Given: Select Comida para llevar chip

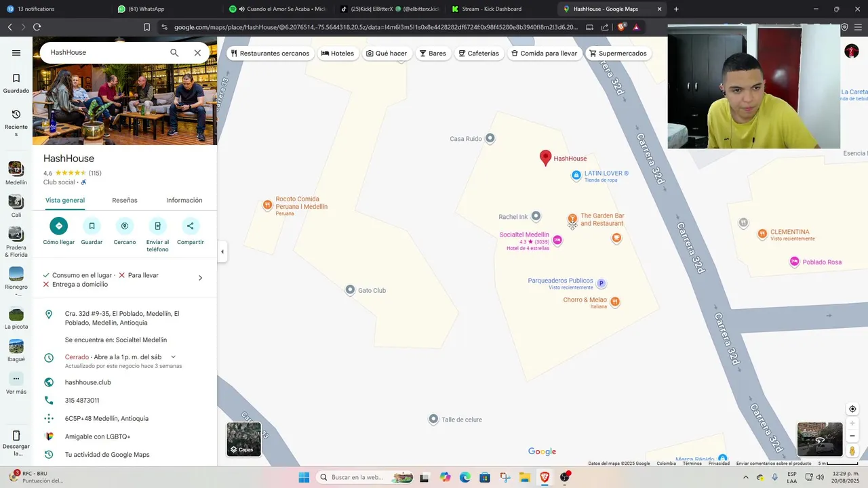Looking at the screenshot, I should click(545, 54).
